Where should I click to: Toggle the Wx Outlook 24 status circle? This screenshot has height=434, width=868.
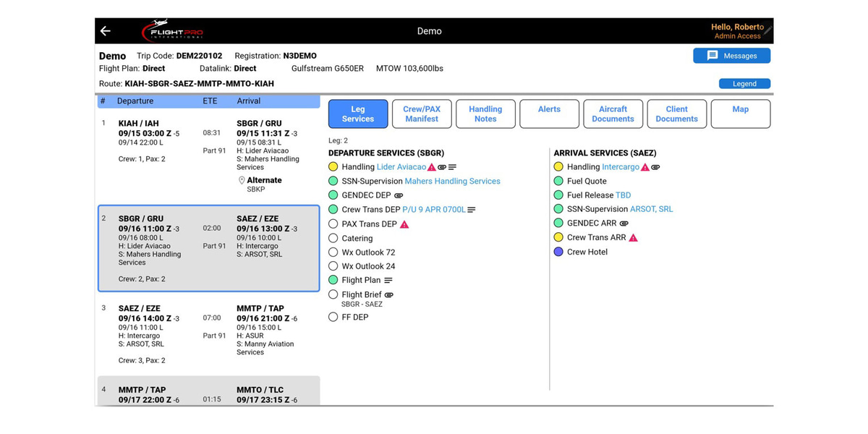(333, 265)
